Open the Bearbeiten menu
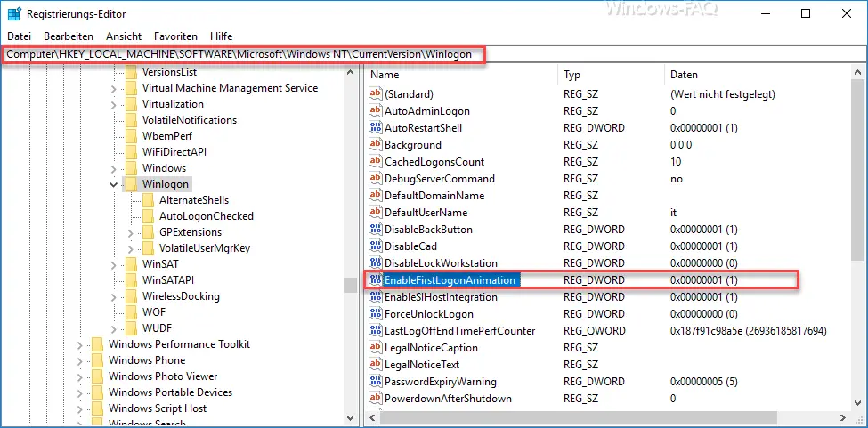 pyautogui.click(x=69, y=36)
